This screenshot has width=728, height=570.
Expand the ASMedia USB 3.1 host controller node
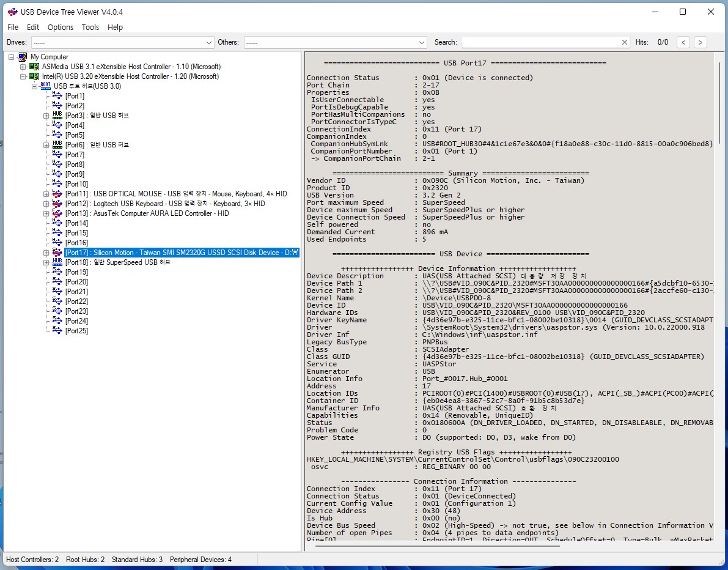coord(23,67)
